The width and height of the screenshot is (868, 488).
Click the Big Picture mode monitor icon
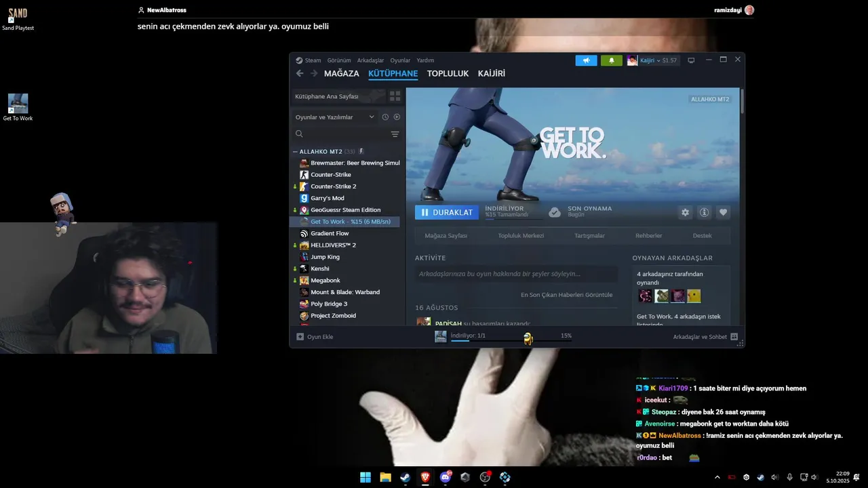coord(691,60)
